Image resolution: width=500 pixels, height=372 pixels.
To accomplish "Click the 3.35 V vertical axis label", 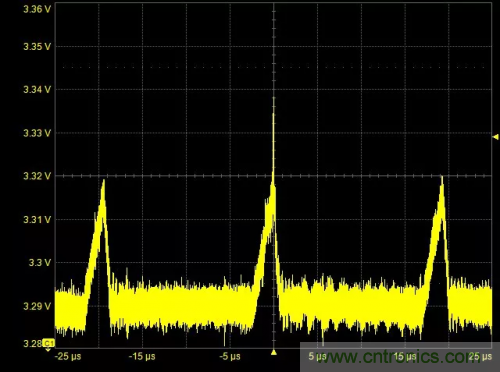I will [x=37, y=47].
